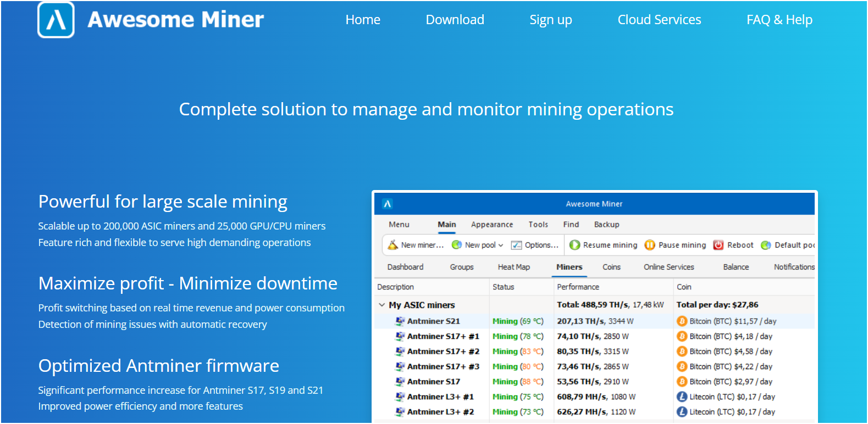Screen dimensions: 868x424
Task: Click the Antminer L3+ #1 miner icon
Action: pos(400,397)
